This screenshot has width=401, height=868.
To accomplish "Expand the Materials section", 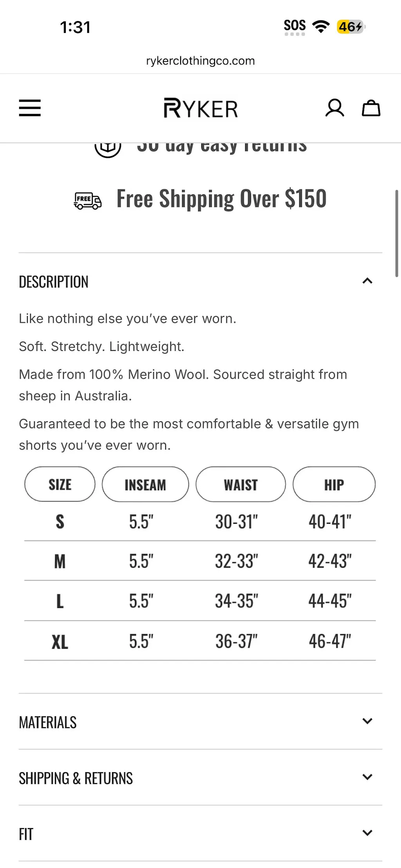I will [367, 721].
